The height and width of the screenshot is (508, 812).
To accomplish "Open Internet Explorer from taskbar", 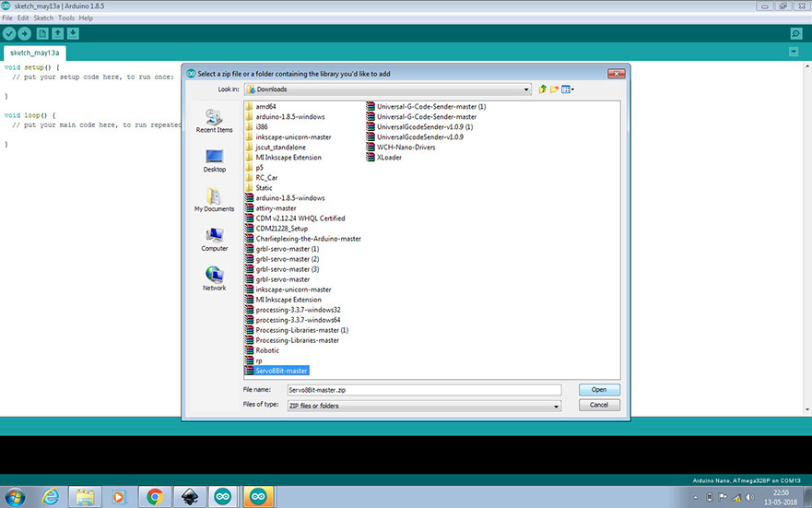I will click(x=51, y=497).
